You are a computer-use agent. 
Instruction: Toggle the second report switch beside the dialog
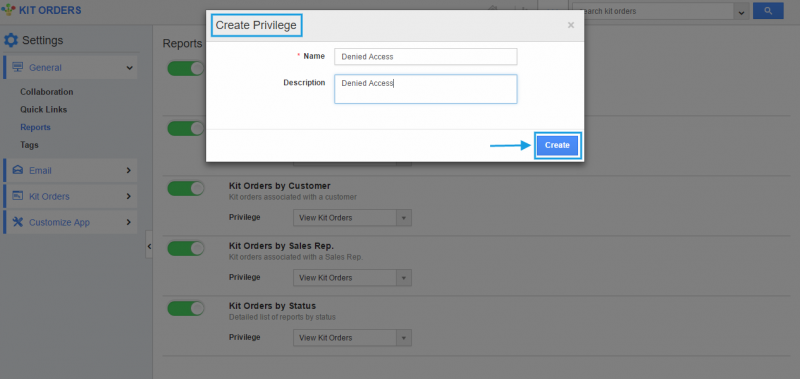pos(186,129)
